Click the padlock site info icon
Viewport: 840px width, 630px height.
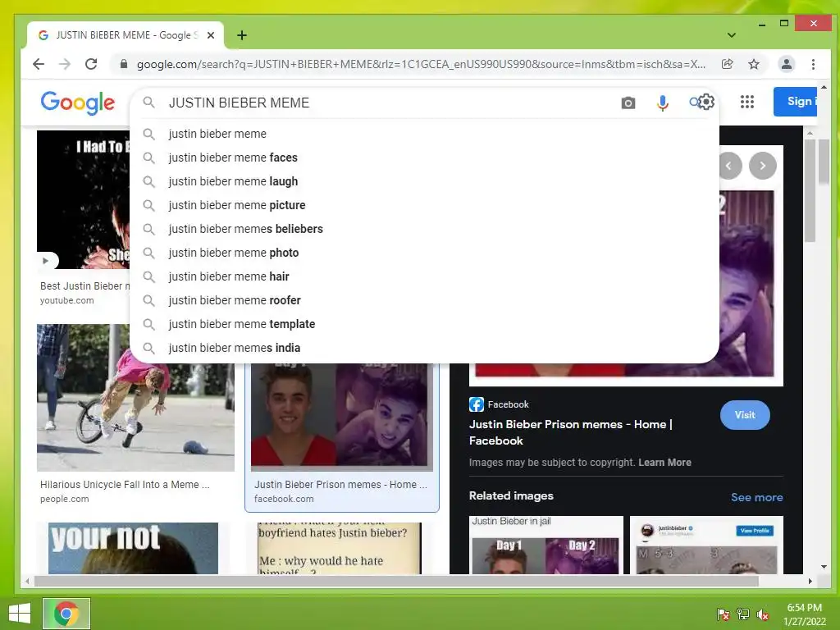[124, 64]
